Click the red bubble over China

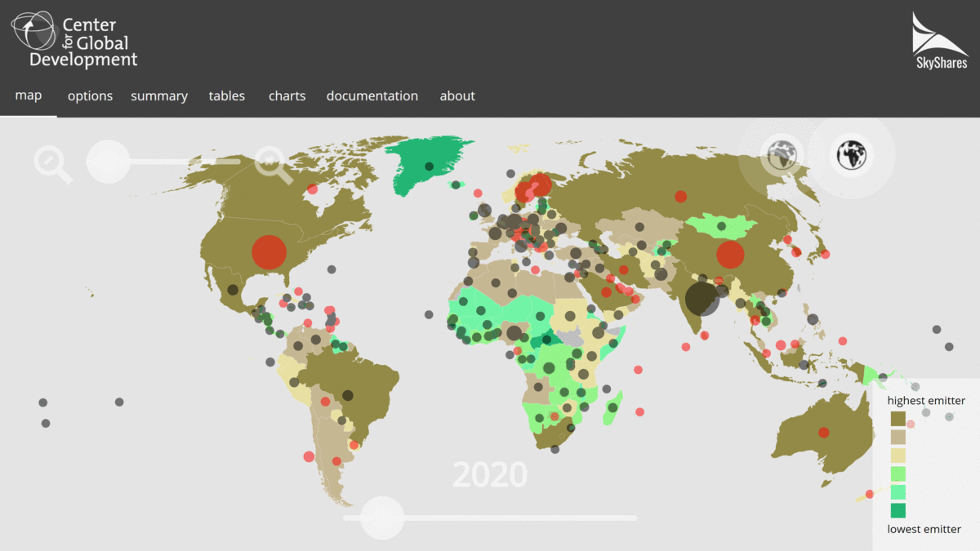coord(731,255)
